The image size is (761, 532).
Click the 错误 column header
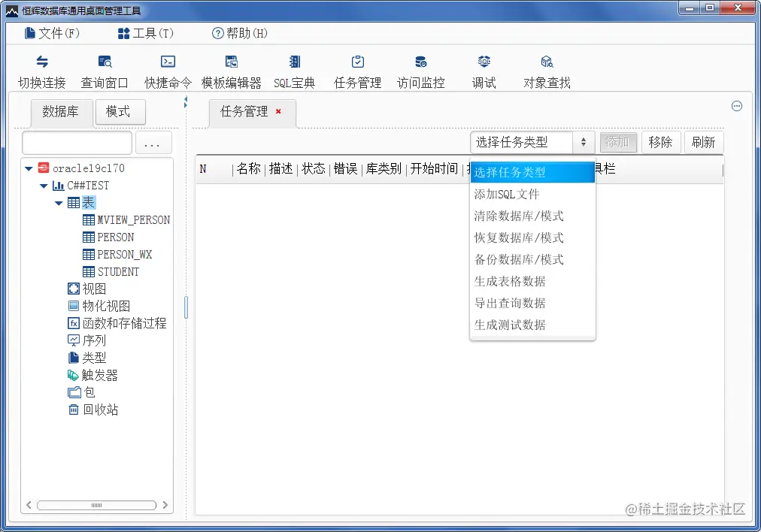346,169
